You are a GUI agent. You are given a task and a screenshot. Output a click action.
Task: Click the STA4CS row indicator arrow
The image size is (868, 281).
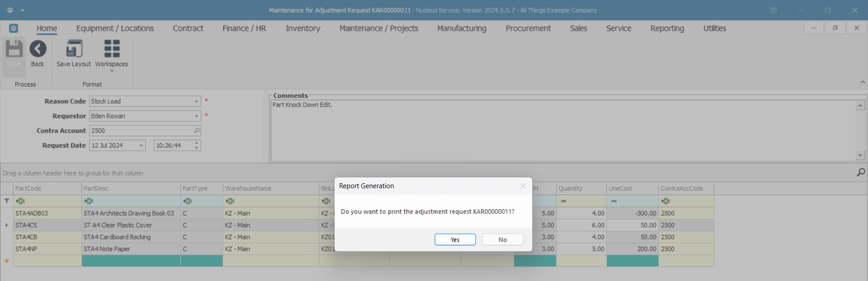(x=6, y=225)
